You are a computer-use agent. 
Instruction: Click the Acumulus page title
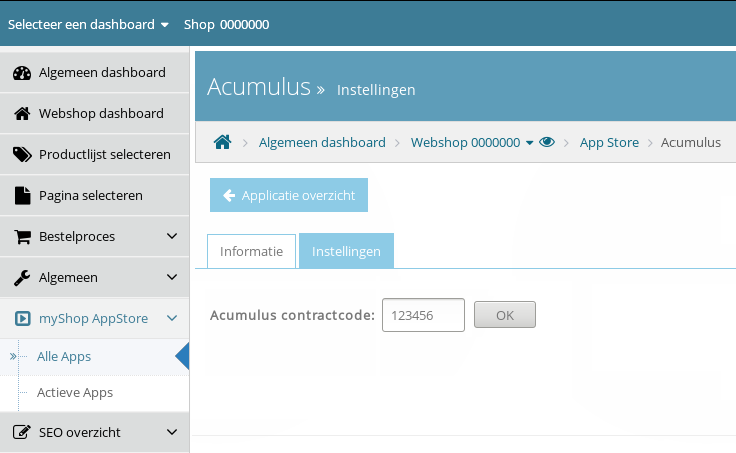pos(259,87)
